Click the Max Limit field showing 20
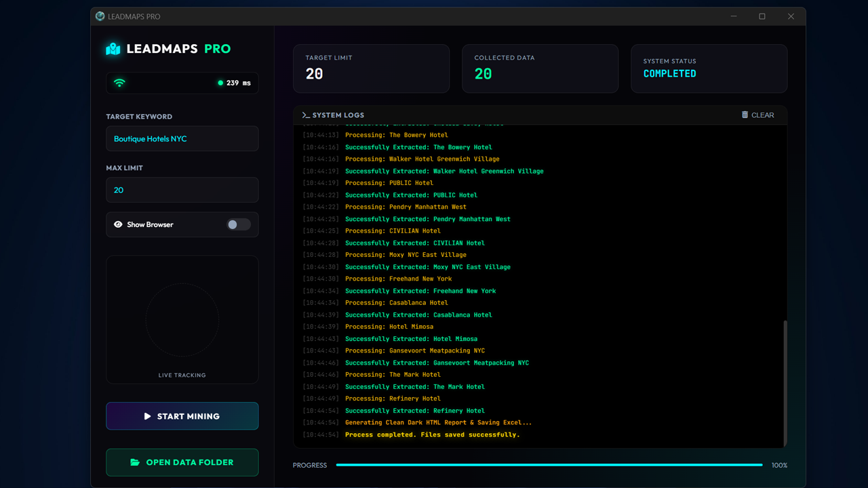 point(182,190)
